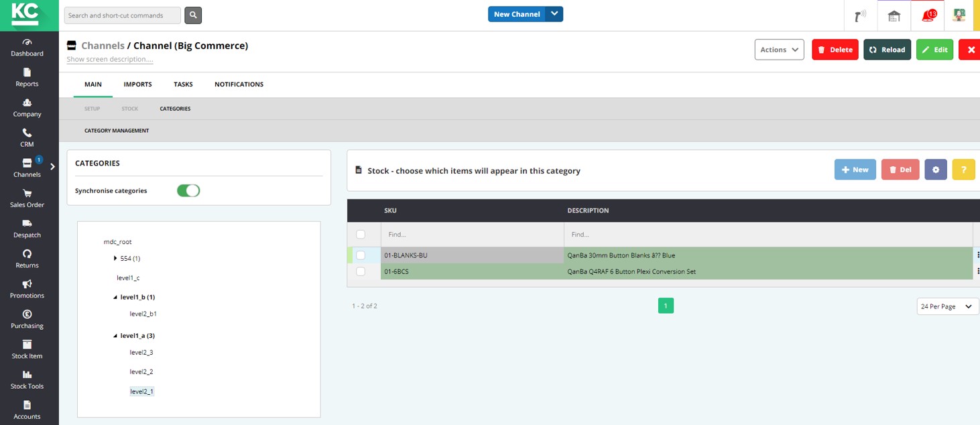Image resolution: width=980 pixels, height=425 pixels.
Task: Select CATEGORY MANAGEMENT sub-tab
Action: click(x=117, y=131)
